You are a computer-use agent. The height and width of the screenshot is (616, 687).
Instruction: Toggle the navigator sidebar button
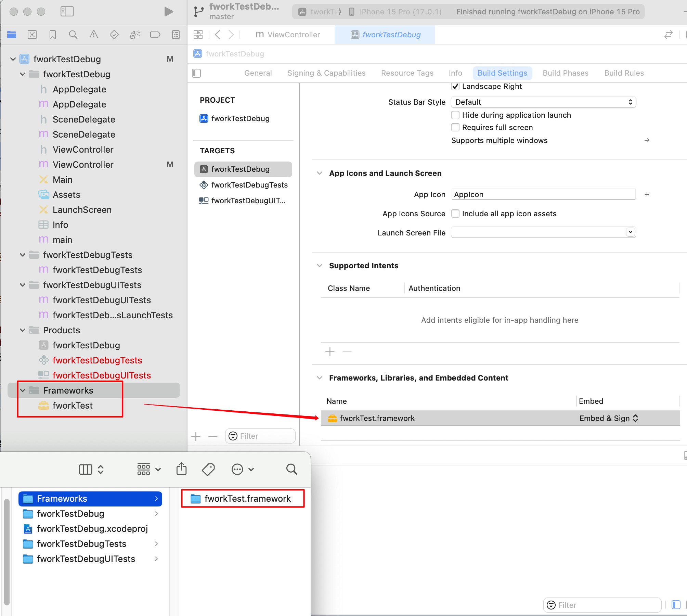coord(67,12)
